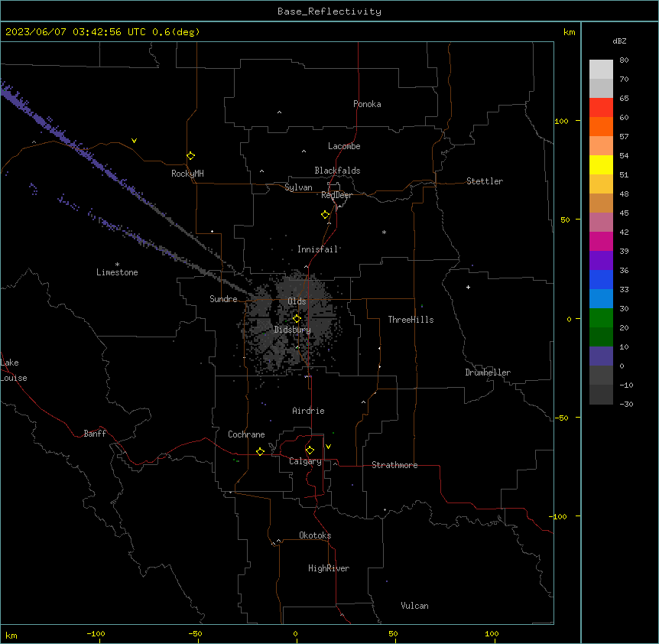Click the Stettler city label

[485, 181]
